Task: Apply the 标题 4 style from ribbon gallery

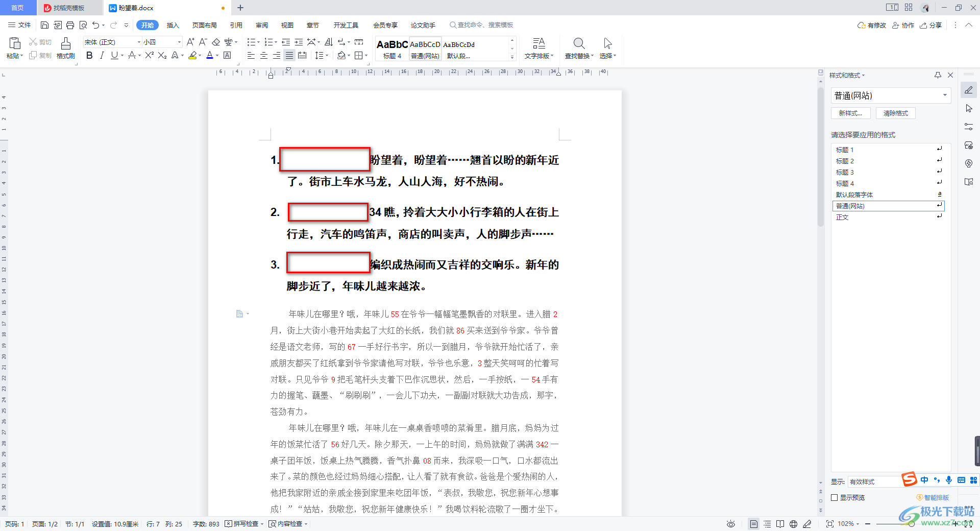Action: (392, 49)
